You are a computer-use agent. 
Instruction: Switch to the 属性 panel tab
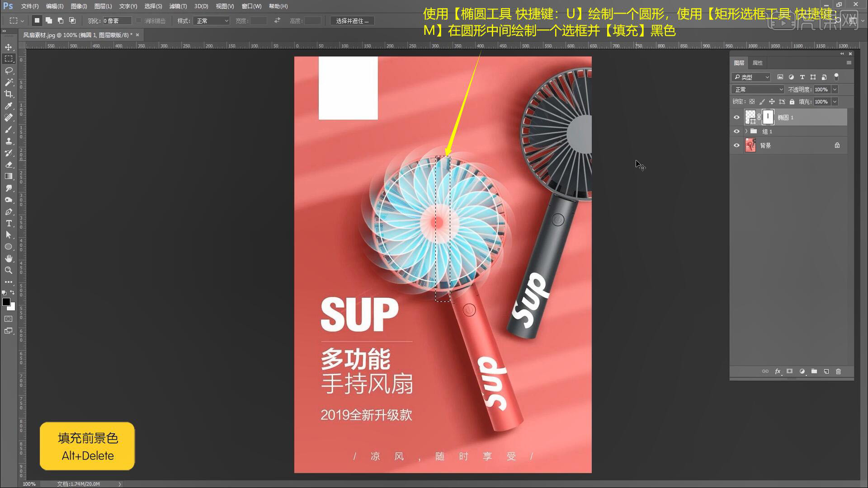[758, 63]
